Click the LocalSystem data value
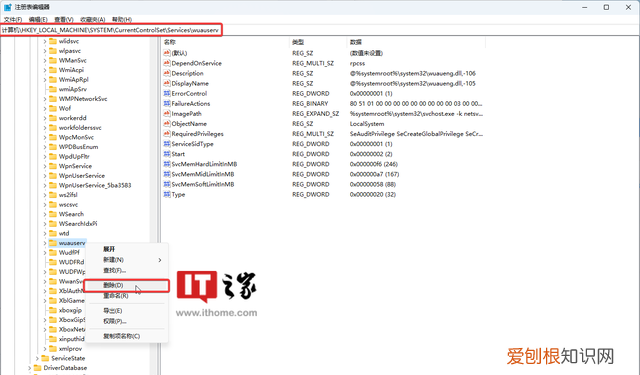The image size is (640, 375). click(x=367, y=124)
